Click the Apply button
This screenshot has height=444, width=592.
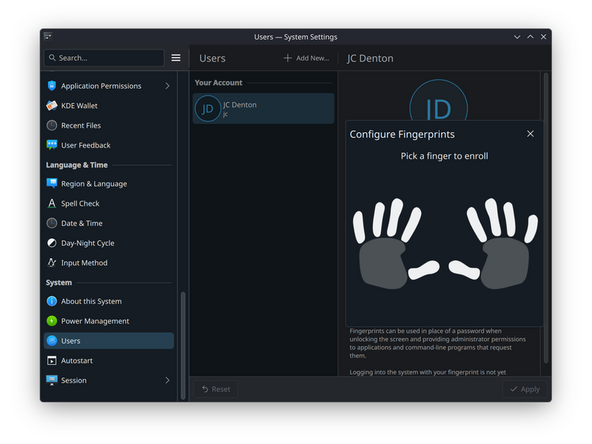[525, 389]
